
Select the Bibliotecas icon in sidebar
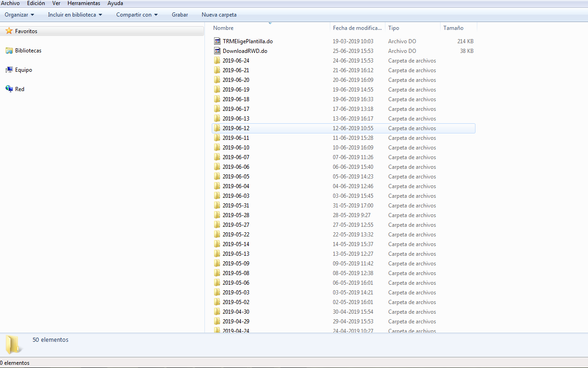[x=9, y=51]
